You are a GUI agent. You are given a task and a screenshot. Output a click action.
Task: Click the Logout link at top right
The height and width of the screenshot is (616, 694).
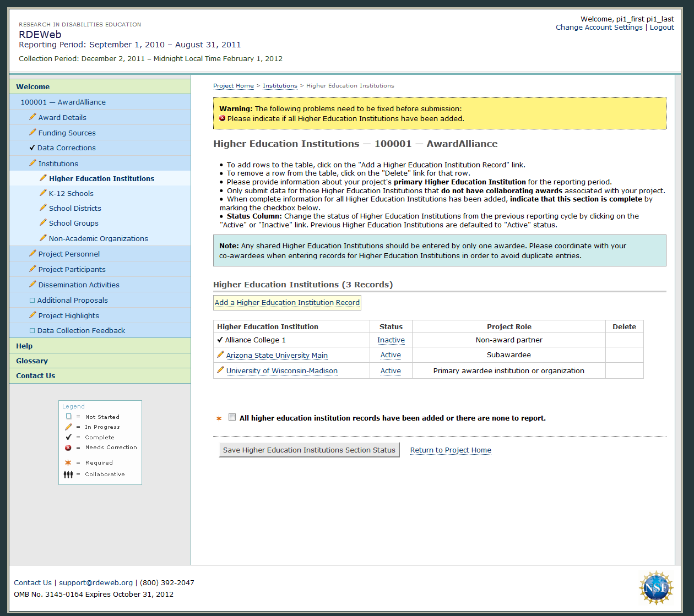[662, 27]
